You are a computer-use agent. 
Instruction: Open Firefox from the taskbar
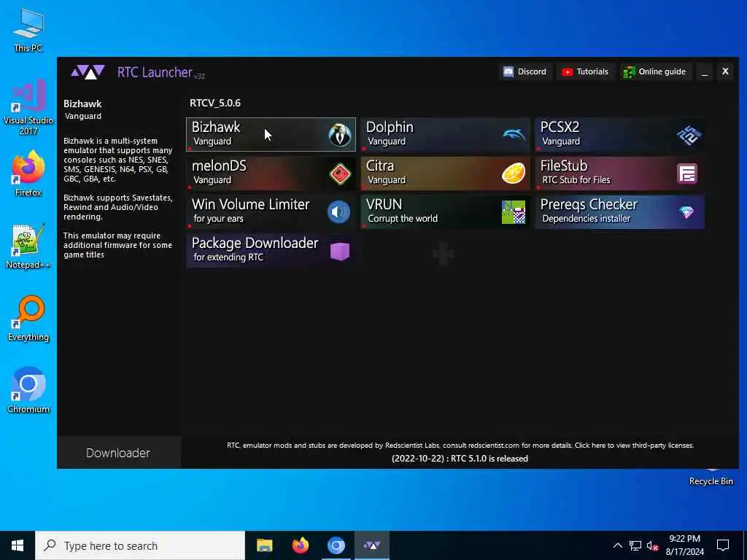click(300, 545)
